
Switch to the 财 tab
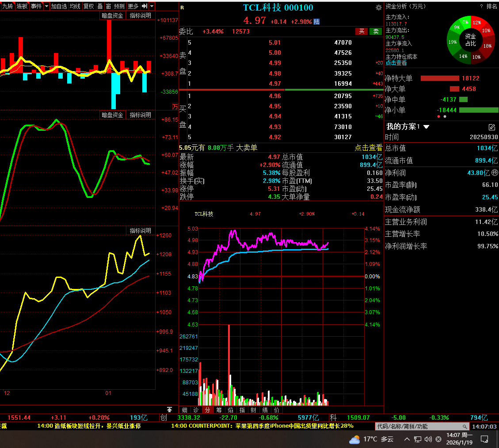[x=253, y=410]
